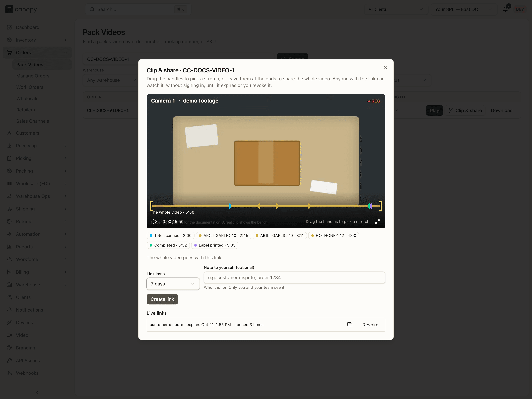
Task: Click the Webhooks sidebar icon
Action: pyautogui.click(x=9, y=373)
